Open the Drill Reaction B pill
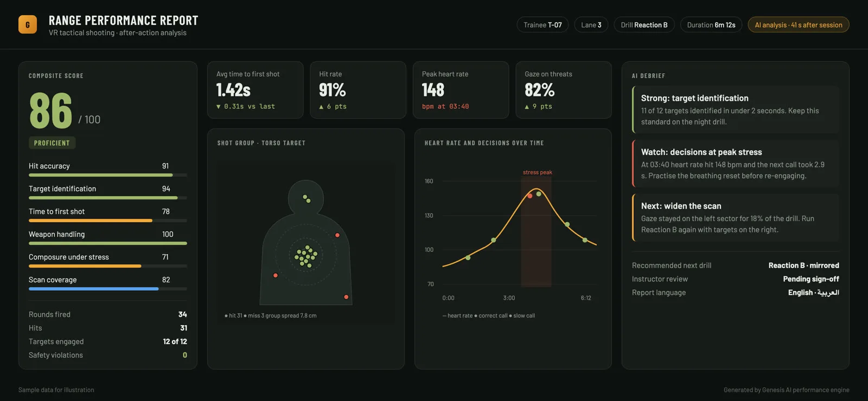The width and height of the screenshot is (868, 401). point(644,25)
